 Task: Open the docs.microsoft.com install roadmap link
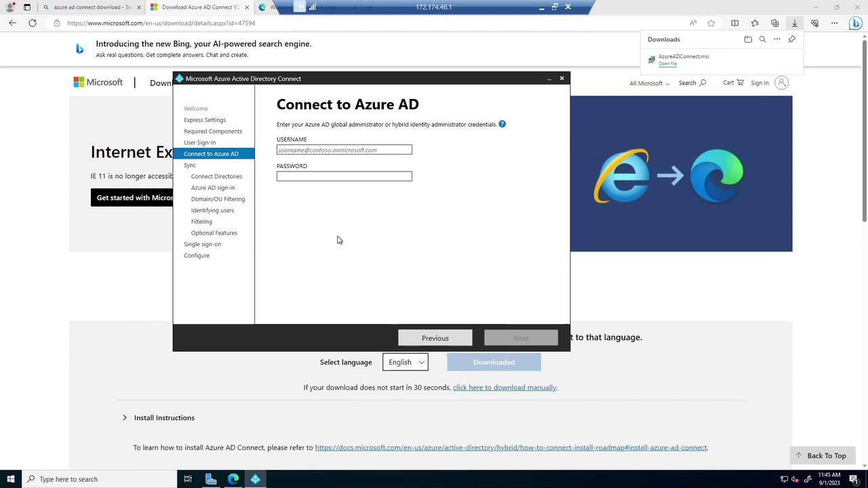(x=511, y=447)
